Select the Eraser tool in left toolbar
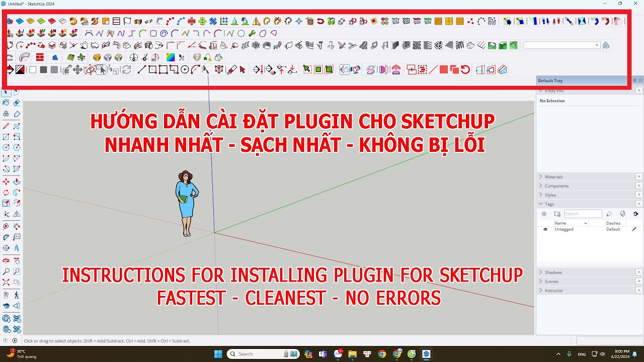 coord(17,103)
